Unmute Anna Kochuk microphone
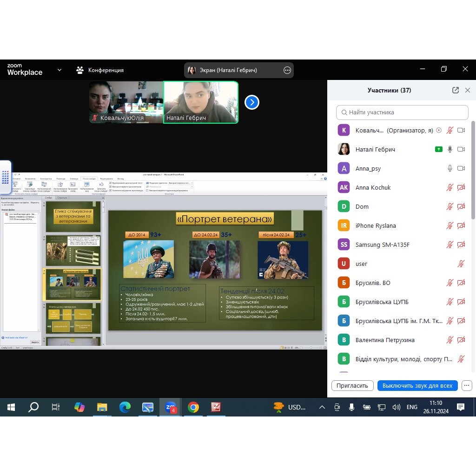This screenshot has height=476, width=476. coord(450,187)
